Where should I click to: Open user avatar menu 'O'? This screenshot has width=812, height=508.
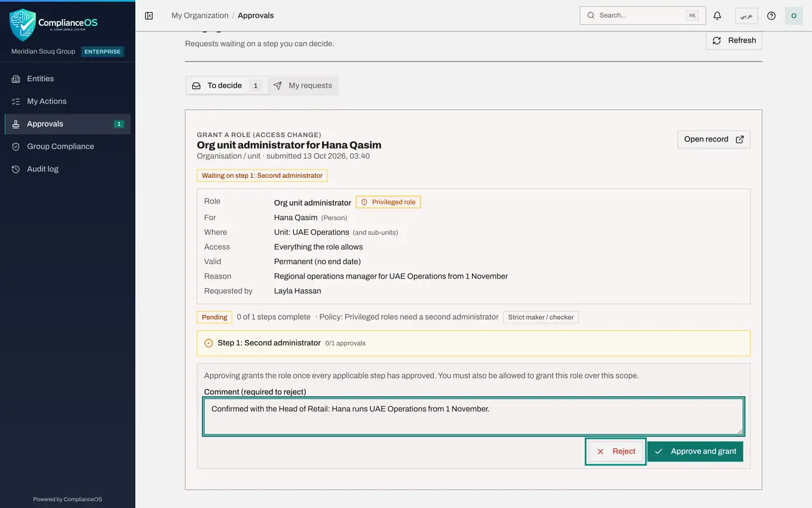(794, 15)
